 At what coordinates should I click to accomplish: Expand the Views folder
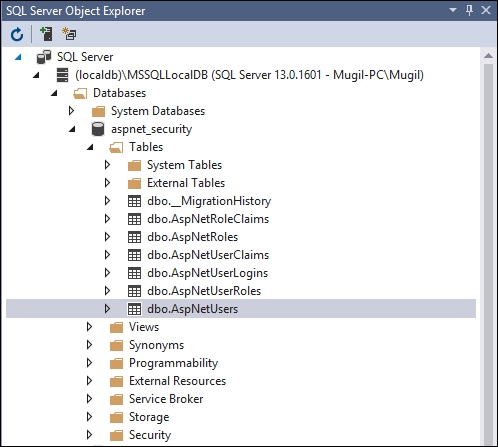pos(89,327)
